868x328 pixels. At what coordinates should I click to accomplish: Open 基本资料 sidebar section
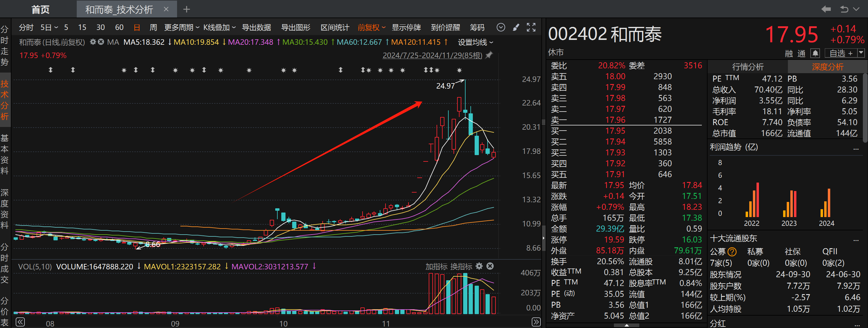tap(4, 154)
